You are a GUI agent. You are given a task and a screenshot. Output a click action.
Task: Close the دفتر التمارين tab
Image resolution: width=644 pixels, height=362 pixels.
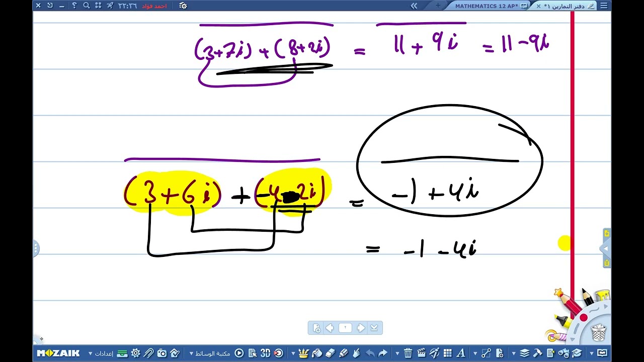(x=538, y=6)
